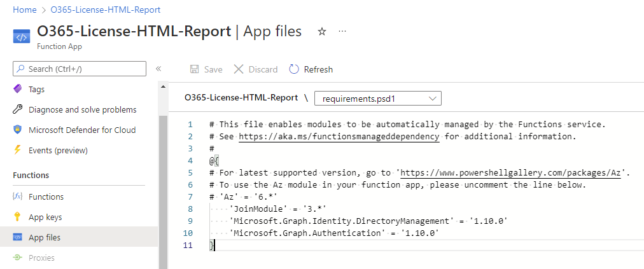Click the sidebar vertical scrollbar thumb
Screen dimensions: 644x269
click(163, 193)
